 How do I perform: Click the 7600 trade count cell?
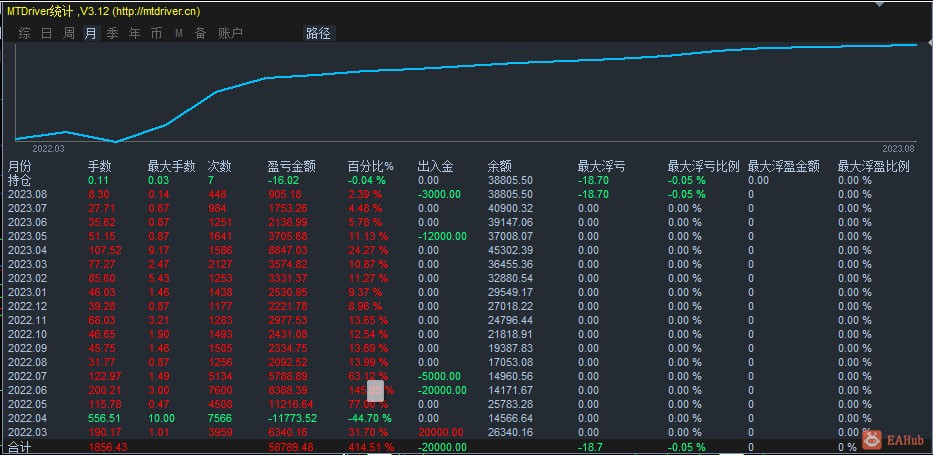tap(220, 390)
